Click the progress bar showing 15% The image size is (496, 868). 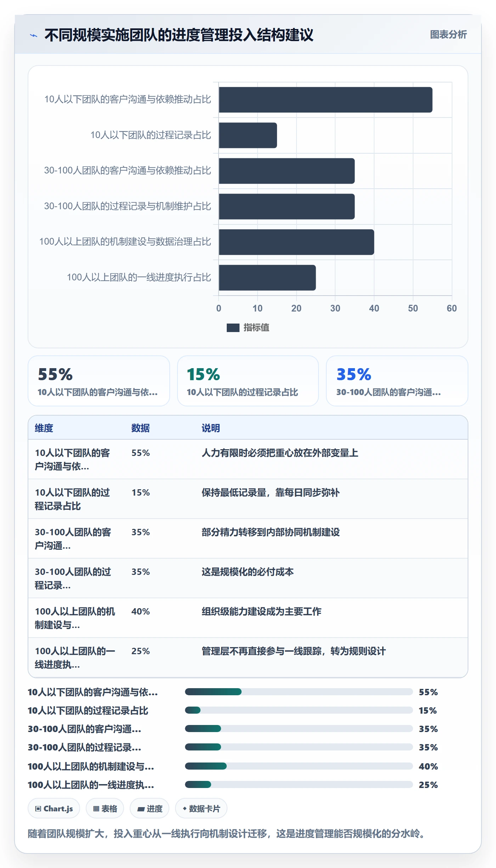point(299,710)
